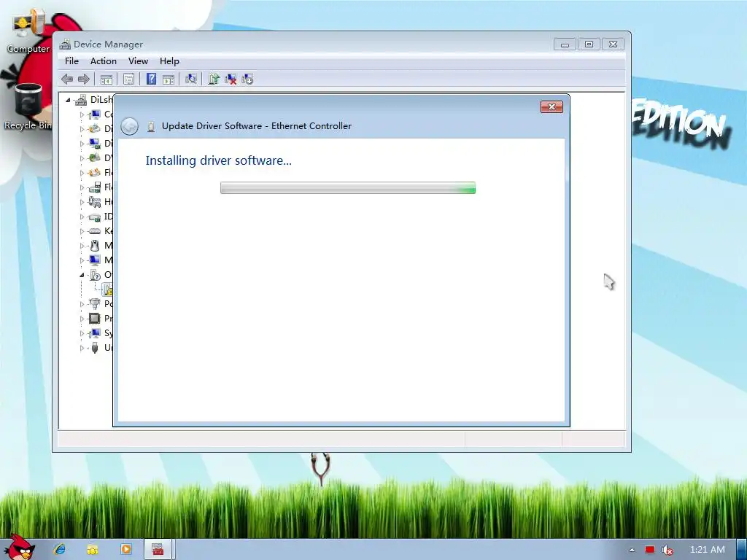The image size is (747, 560).
Task: Click the driver installation progress bar
Action: (x=348, y=187)
